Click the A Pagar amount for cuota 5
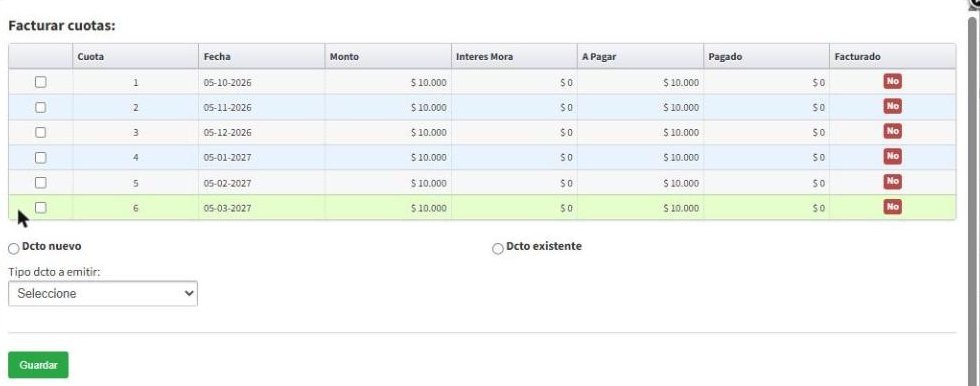Image resolution: width=980 pixels, height=386 pixels. tap(681, 183)
